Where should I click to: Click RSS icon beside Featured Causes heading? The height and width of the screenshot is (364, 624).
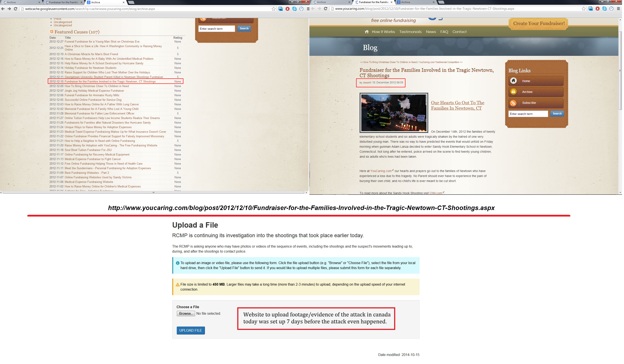(52, 32)
